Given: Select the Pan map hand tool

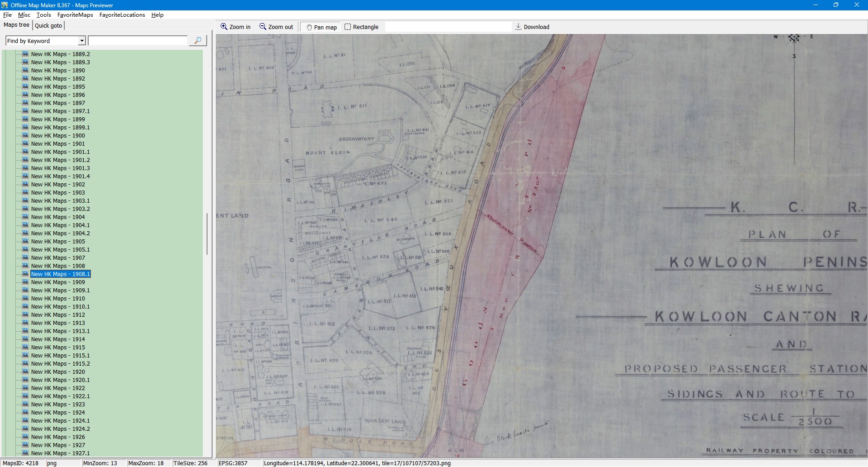Looking at the screenshot, I should (309, 27).
